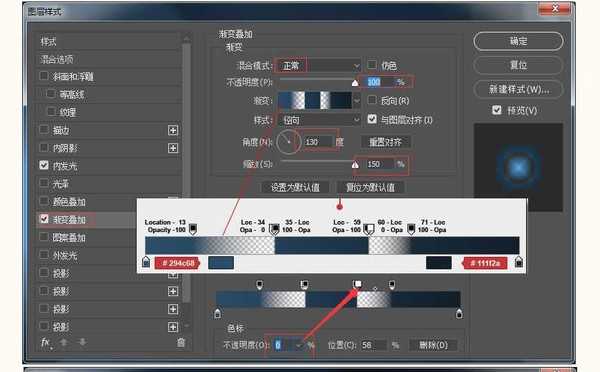Click the move effect up arrow icon

point(64,342)
